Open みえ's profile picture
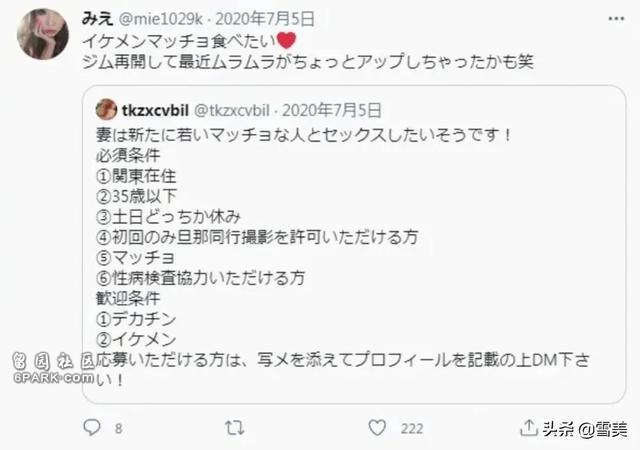The image size is (640, 450). click(43, 34)
